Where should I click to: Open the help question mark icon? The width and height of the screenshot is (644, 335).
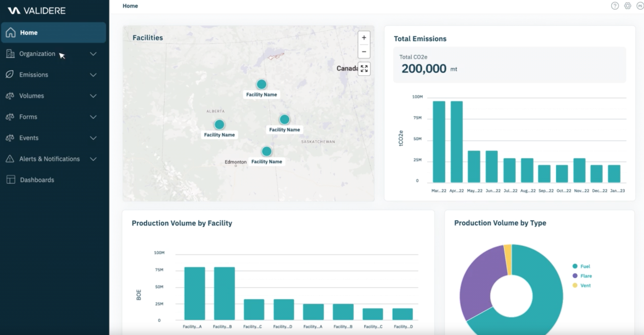pyautogui.click(x=615, y=6)
